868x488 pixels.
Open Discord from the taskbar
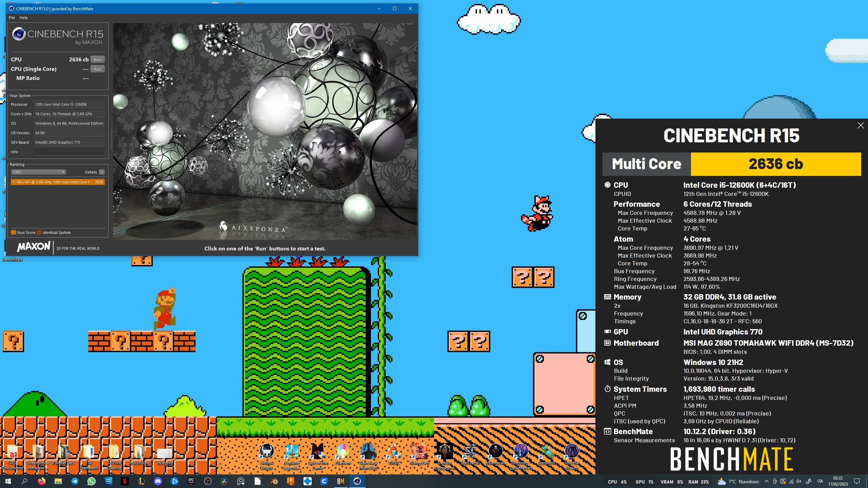[x=158, y=481]
